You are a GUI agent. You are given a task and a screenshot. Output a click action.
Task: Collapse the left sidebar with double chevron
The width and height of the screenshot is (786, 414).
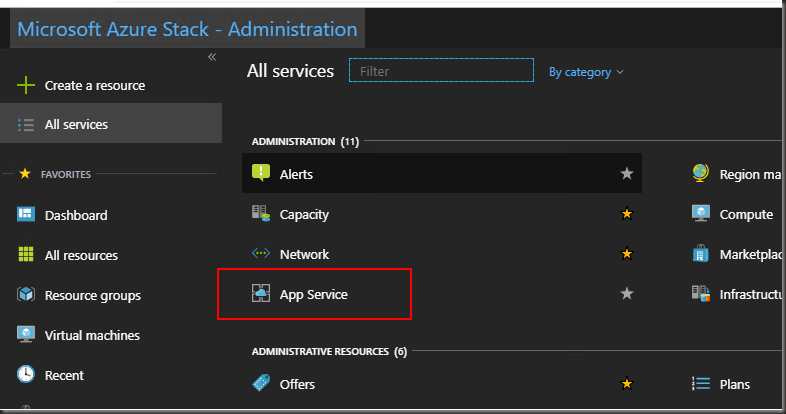click(211, 57)
